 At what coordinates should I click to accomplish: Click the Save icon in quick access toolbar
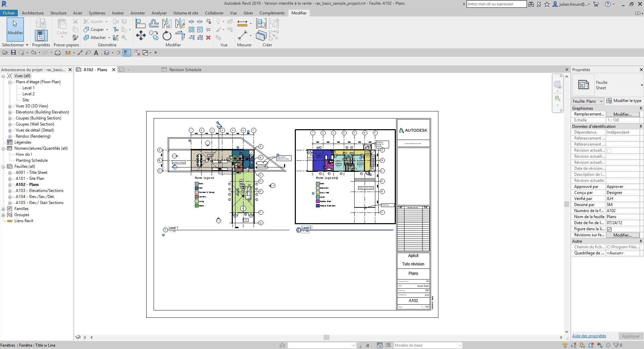(x=13, y=53)
